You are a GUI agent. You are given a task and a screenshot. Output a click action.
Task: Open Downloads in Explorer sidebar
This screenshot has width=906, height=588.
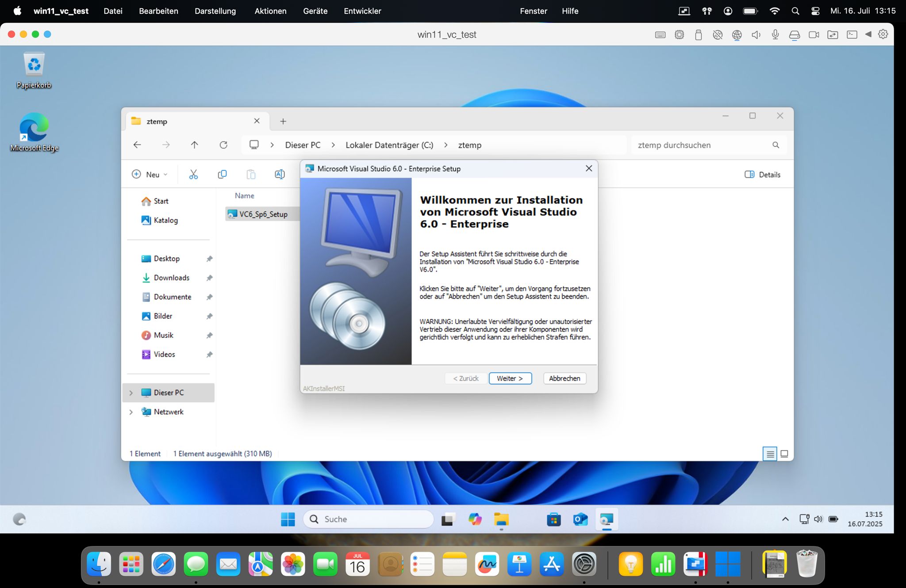(x=165, y=278)
